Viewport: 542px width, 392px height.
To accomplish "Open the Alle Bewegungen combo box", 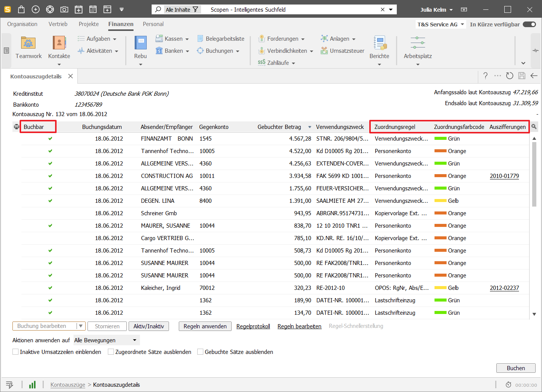I will click(106, 340).
